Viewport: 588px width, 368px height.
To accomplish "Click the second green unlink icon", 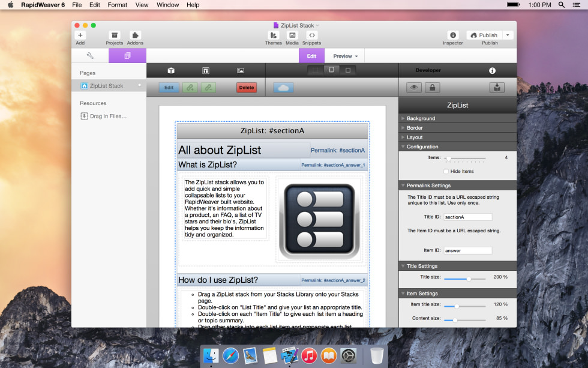I will click(209, 88).
